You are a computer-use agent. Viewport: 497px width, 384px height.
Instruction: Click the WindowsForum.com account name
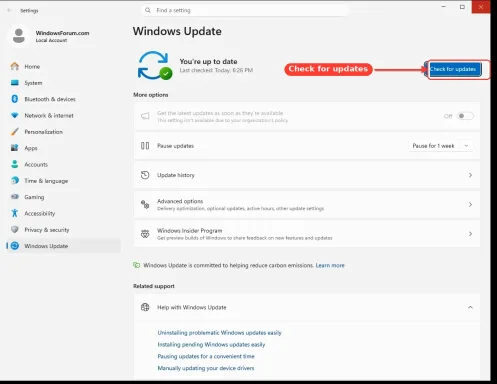tap(62, 33)
